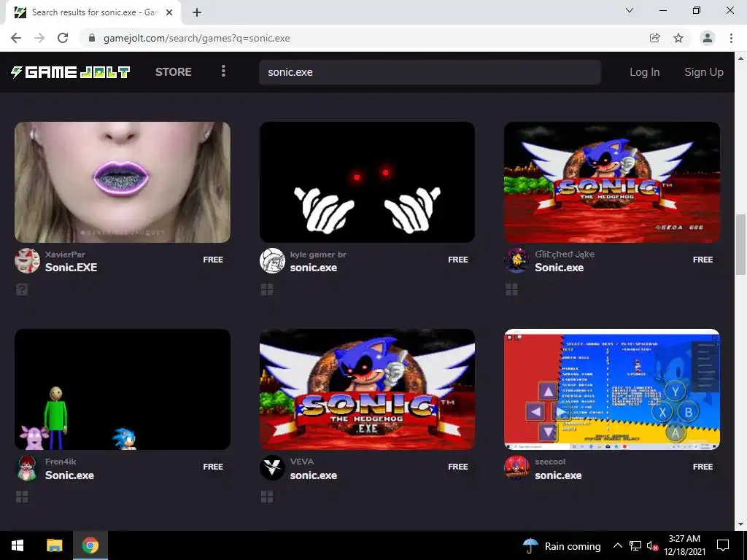Open the XavierPar developer name

click(x=65, y=254)
